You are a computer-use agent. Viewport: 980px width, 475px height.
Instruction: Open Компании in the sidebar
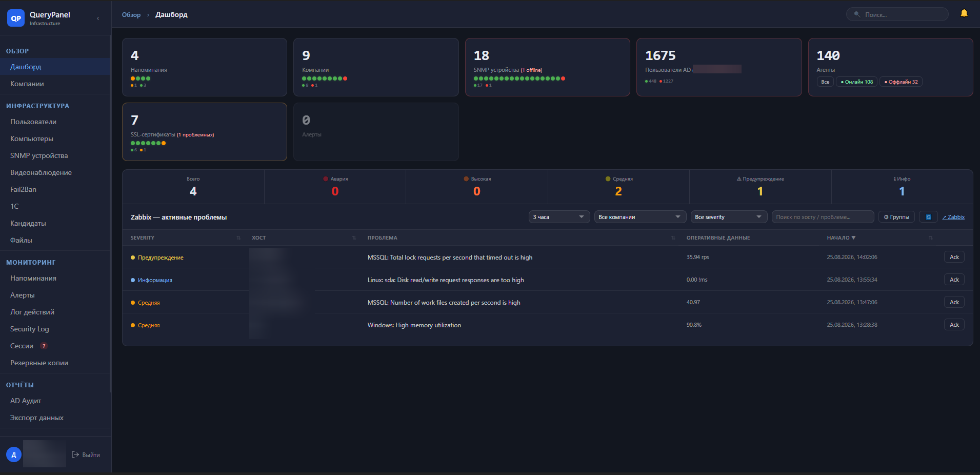click(x=55, y=84)
